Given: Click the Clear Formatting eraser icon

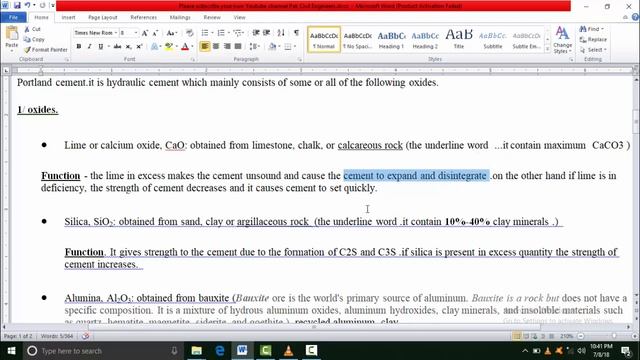Looking at the screenshot, I should [190, 33].
